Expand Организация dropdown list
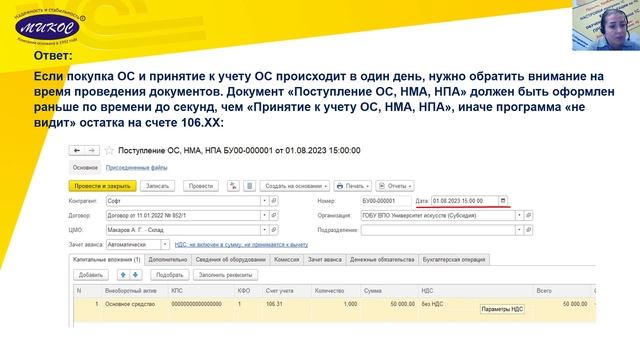The image size is (640, 360). point(519,215)
